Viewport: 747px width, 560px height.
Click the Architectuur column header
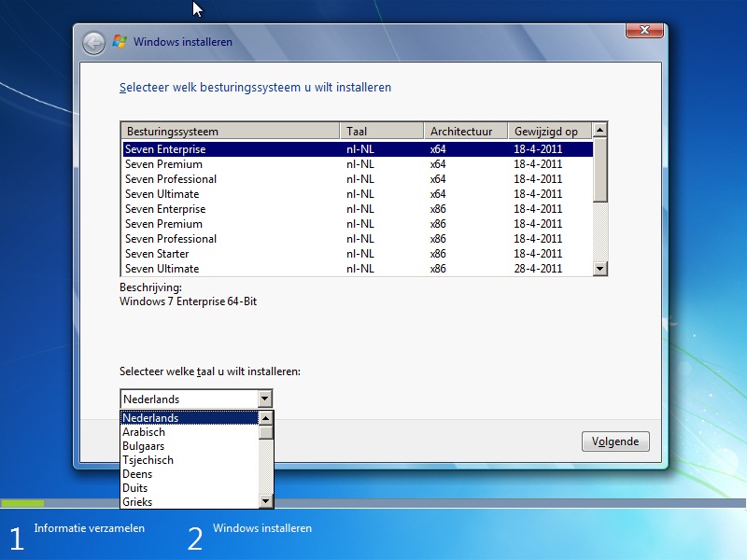(x=466, y=131)
